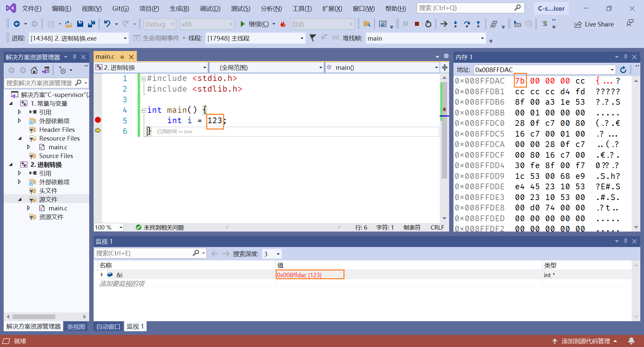Click the thread filter funnel icon
This screenshot has width=644, height=347.
click(x=313, y=38)
